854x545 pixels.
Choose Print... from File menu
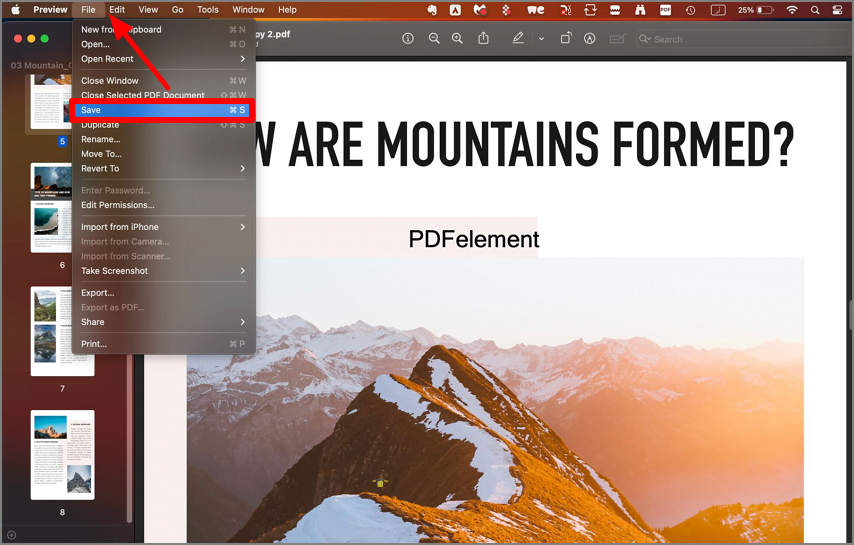[x=162, y=344]
